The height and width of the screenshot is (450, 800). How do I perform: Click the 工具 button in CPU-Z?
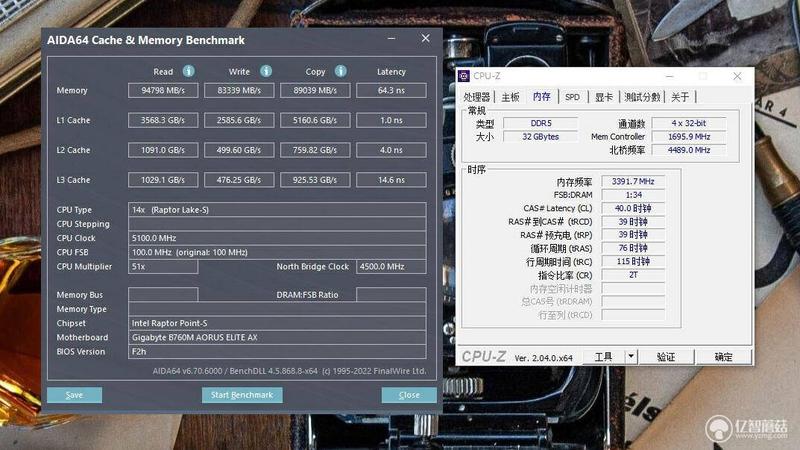604,357
